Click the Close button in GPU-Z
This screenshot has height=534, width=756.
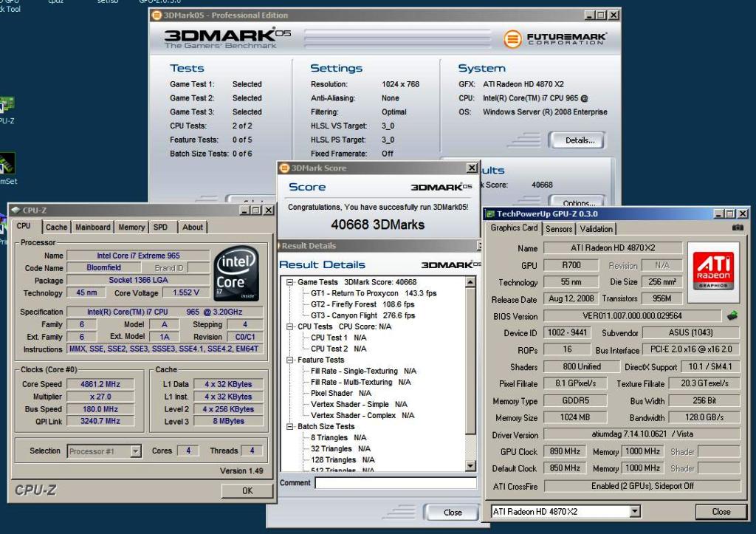(721, 511)
